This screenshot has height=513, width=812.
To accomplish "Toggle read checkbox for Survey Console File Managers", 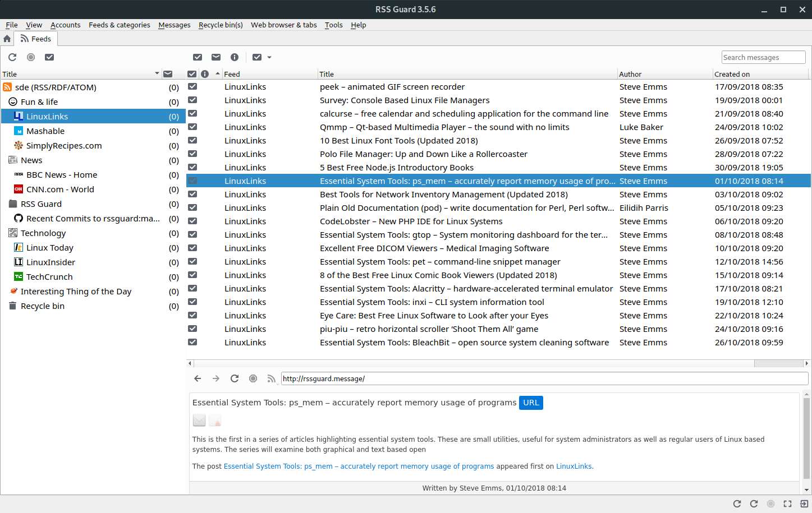I will 192,100.
